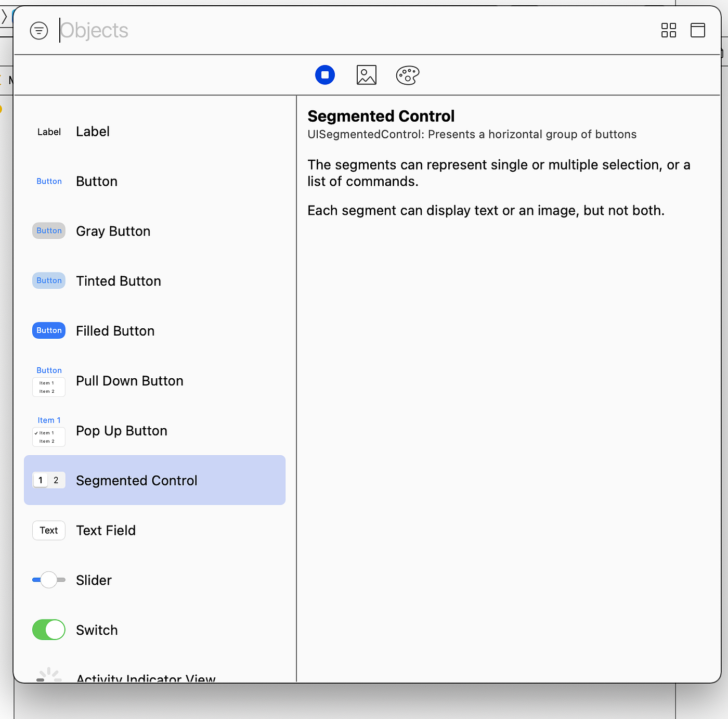Click the Filled Button preview
The height and width of the screenshot is (719, 728).
48,330
